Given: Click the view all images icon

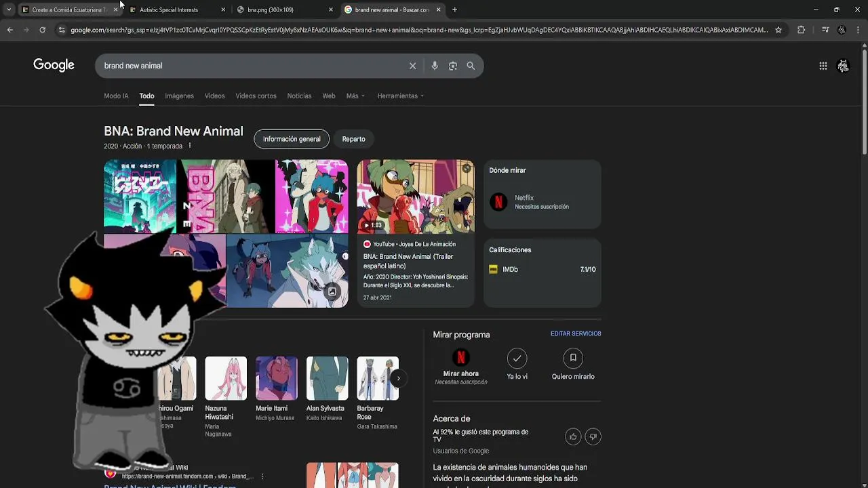Looking at the screenshot, I should [332, 291].
